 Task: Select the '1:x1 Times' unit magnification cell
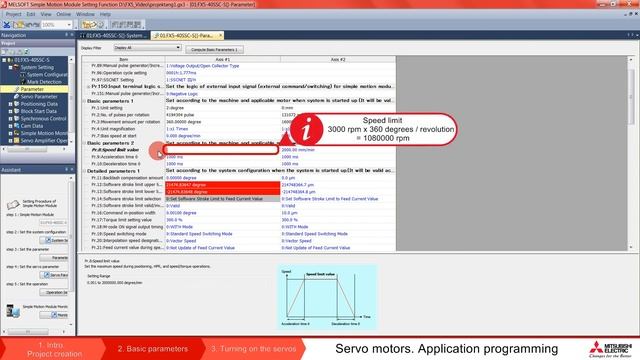tap(222, 129)
